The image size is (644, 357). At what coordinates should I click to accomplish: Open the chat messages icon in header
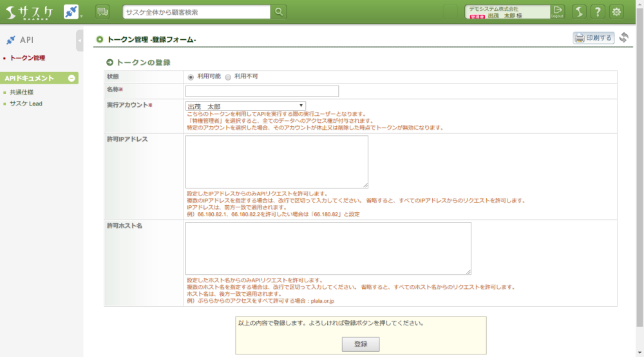click(x=102, y=12)
